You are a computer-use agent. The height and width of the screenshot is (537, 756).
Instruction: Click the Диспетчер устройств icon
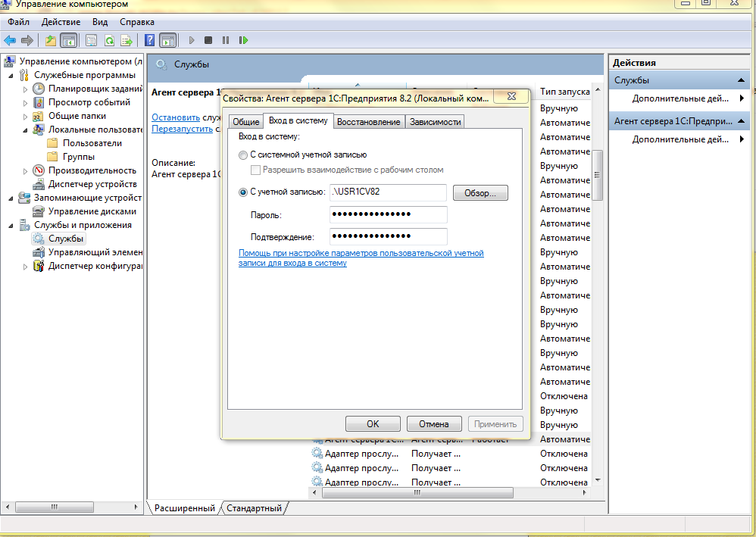coord(39,184)
